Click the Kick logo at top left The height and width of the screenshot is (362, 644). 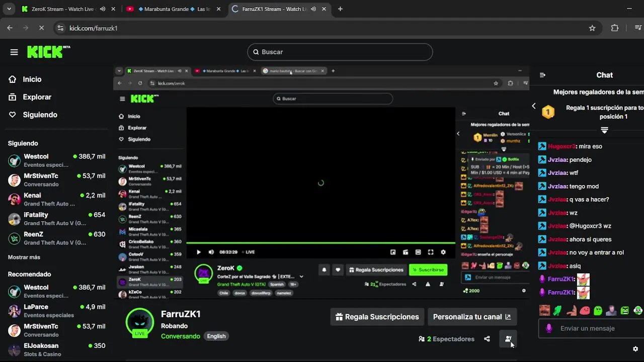(x=48, y=52)
